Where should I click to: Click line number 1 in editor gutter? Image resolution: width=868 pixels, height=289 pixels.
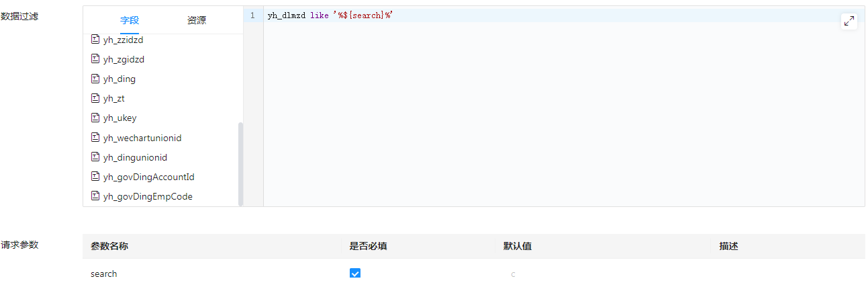[x=252, y=15]
